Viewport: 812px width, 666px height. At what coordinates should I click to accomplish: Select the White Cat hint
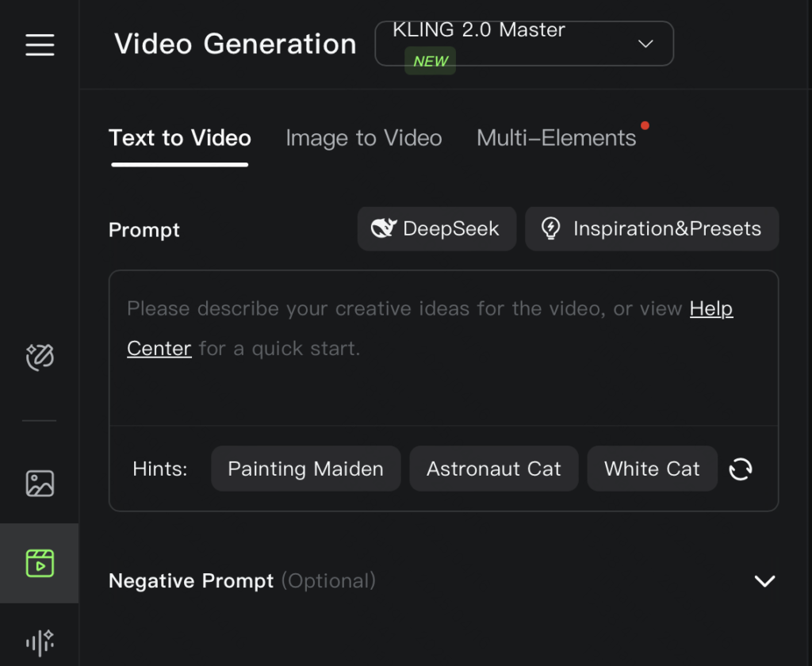click(x=651, y=469)
